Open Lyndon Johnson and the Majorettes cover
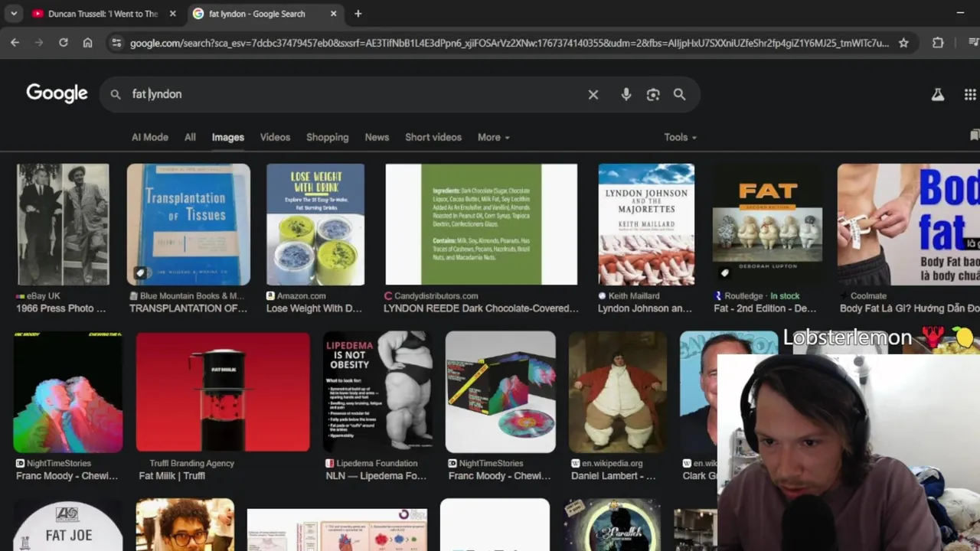 646,224
